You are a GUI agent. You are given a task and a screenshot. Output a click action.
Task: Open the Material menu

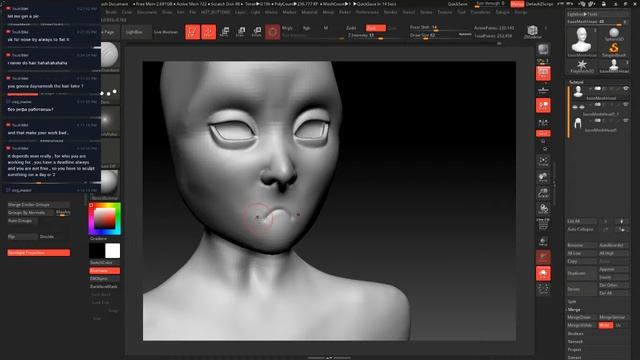pos(309,12)
